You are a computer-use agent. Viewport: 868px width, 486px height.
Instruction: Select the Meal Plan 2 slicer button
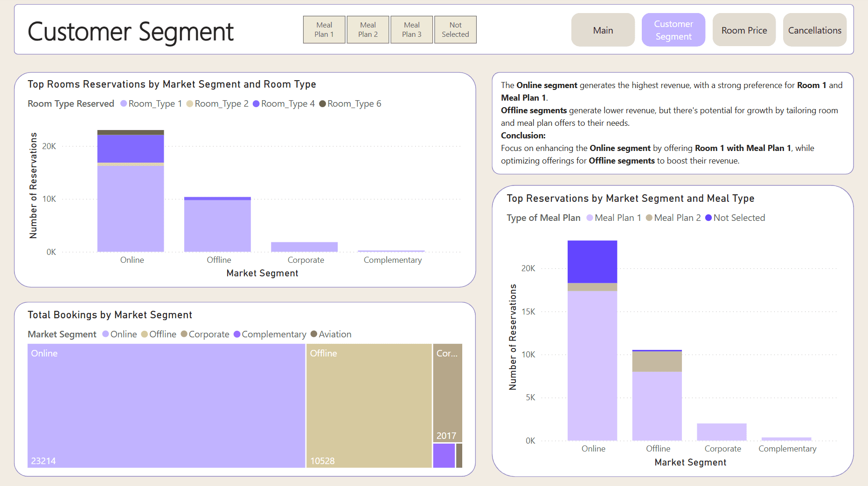tap(368, 30)
